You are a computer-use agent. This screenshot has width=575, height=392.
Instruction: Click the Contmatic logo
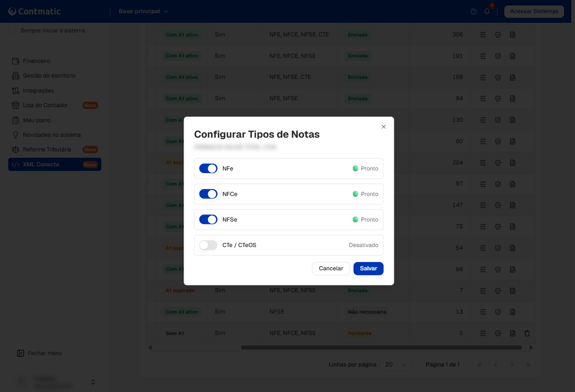click(34, 11)
